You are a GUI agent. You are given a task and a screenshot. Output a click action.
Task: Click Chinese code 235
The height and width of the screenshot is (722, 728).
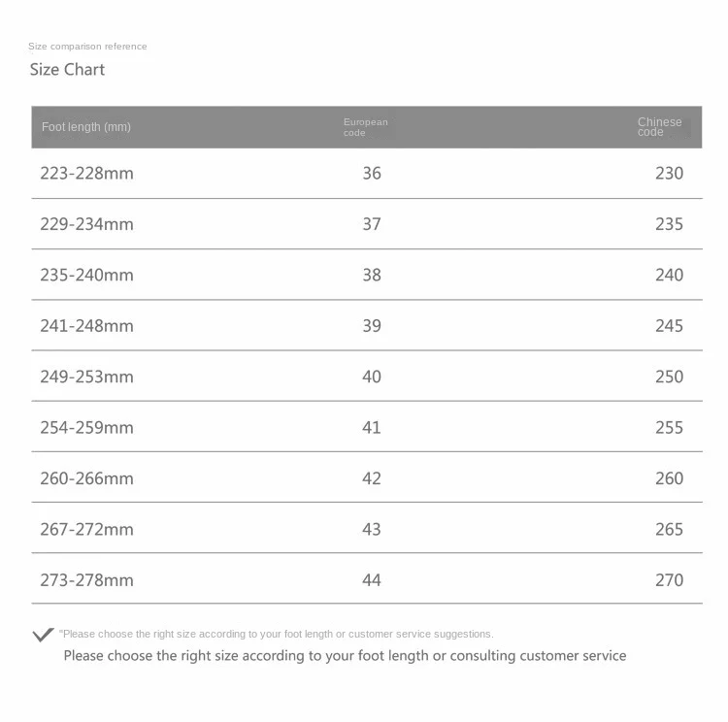pos(669,224)
